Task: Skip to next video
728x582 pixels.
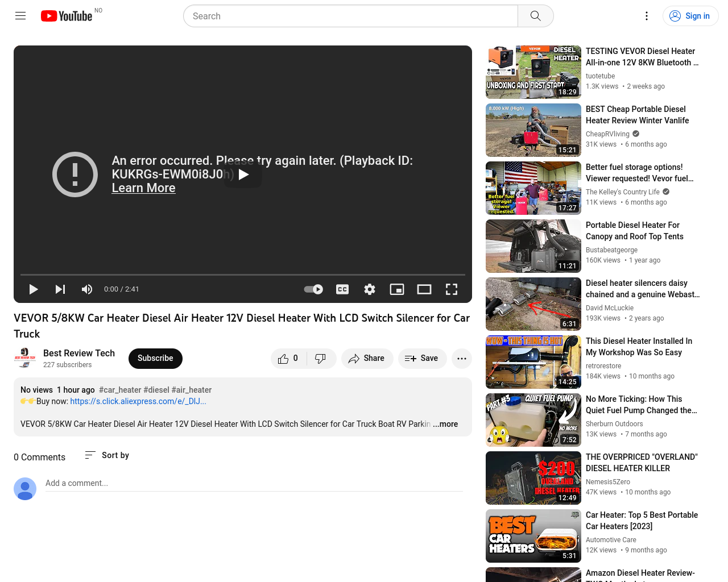Action: tap(60, 289)
